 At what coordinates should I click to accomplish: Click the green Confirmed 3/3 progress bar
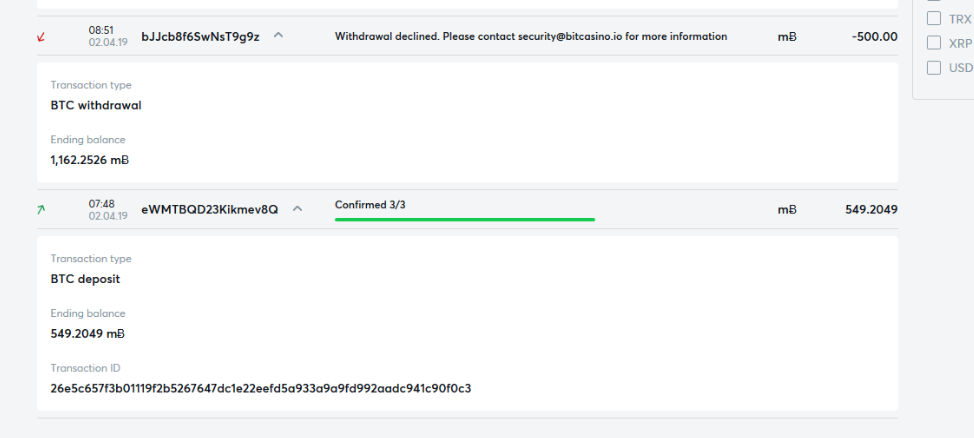(465, 219)
